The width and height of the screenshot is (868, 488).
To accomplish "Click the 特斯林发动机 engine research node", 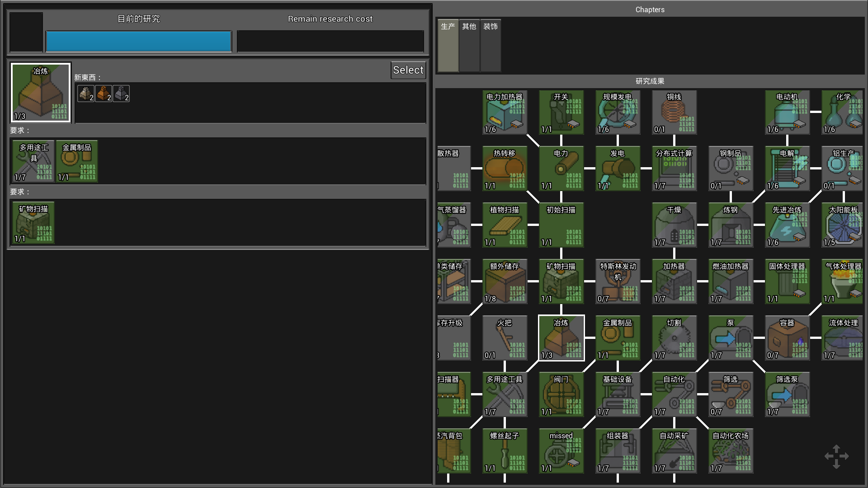I will point(618,281).
